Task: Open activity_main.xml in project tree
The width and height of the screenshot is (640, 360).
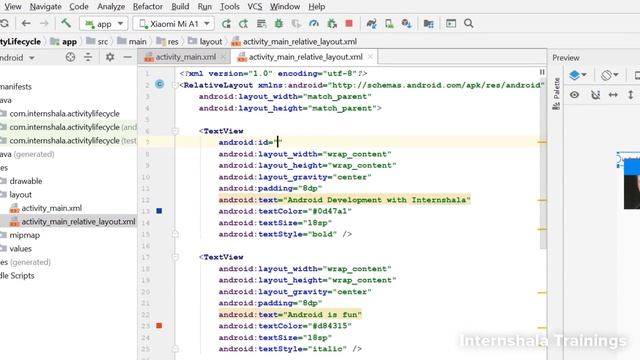Action: click(51, 208)
